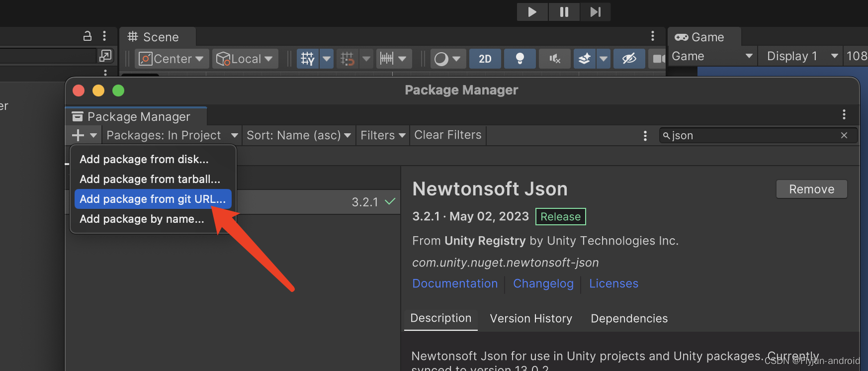Open the Game view mode dropdown
Image resolution: width=868 pixels, height=371 pixels.
tap(712, 56)
